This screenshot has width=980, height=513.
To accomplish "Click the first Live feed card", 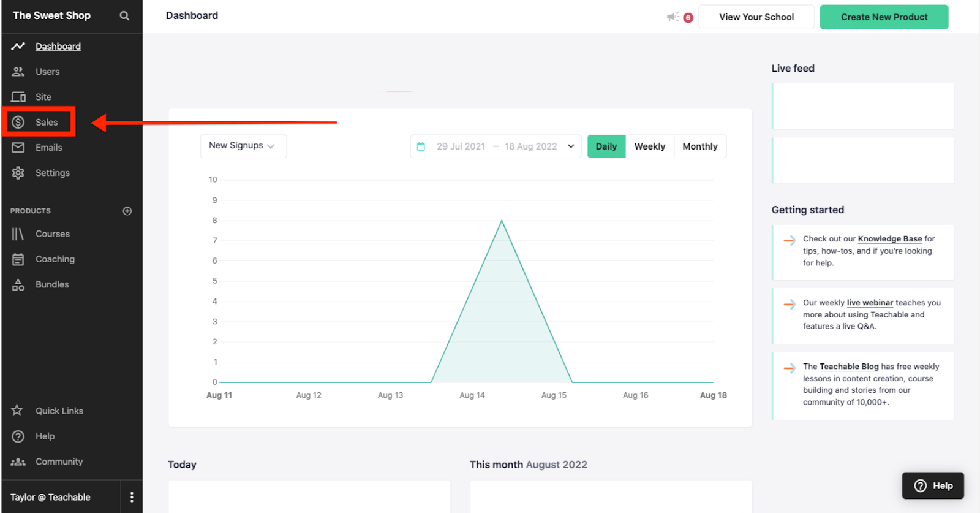I will coord(862,106).
